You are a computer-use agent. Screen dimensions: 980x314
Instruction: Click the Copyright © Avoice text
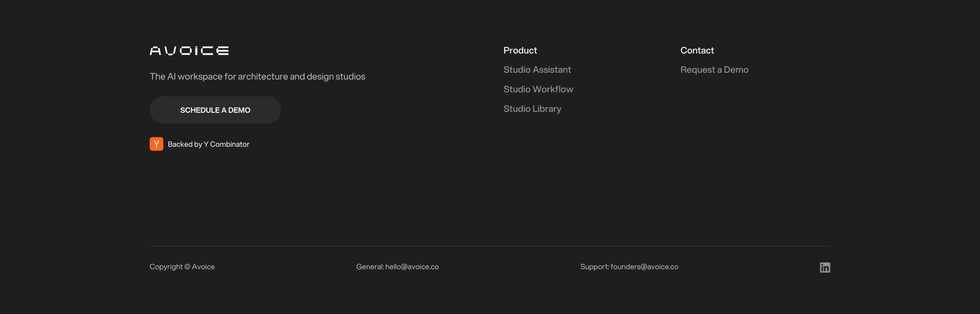(182, 266)
